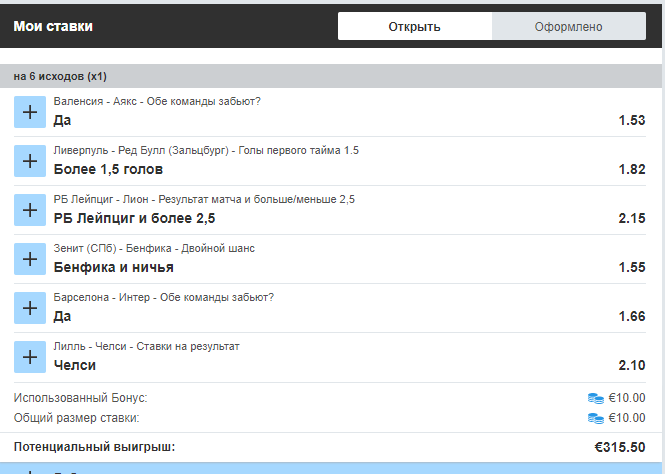
Task: Expand the Барселона - Интер bet row
Action: (30, 308)
